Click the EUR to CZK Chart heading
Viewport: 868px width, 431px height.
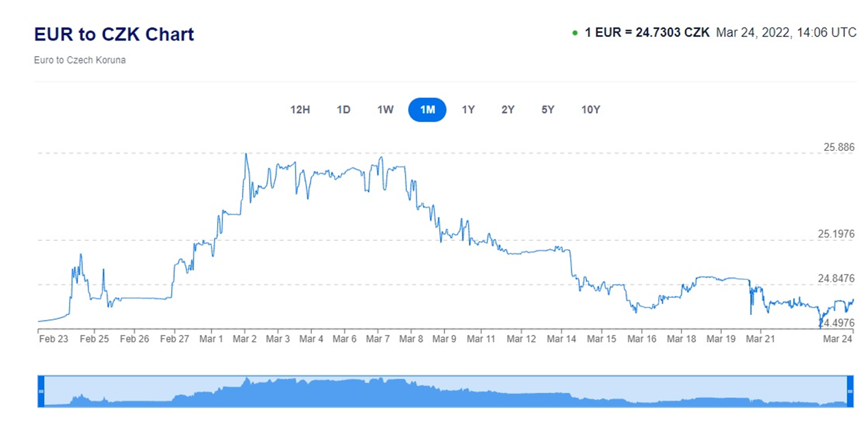[114, 34]
